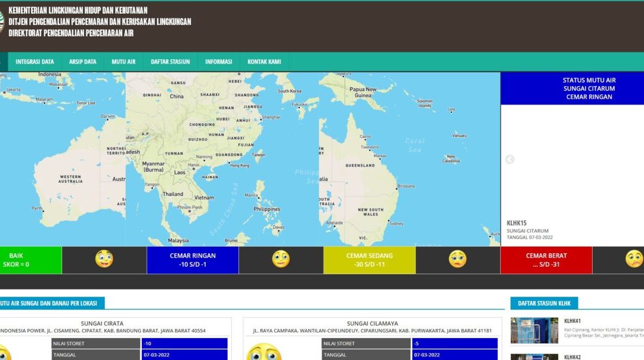Click Nilai Storet value -10 for Sungai Cirata
Image resolution: width=644 pixels, height=360 pixels.
184,343
